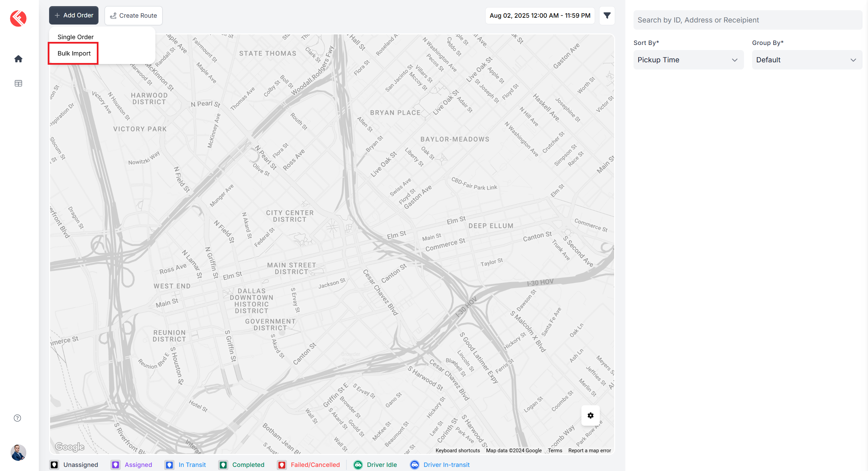This screenshot has width=868, height=471.
Task: Click the home icon in sidebar
Action: (18, 59)
